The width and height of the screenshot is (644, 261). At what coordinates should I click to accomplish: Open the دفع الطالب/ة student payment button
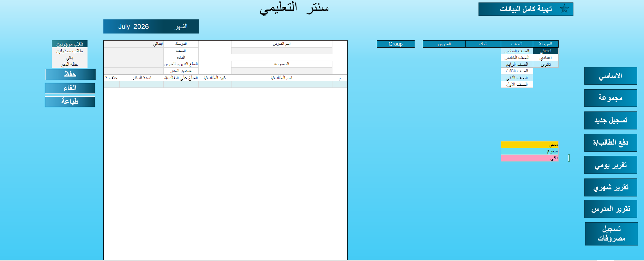[610, 142]
